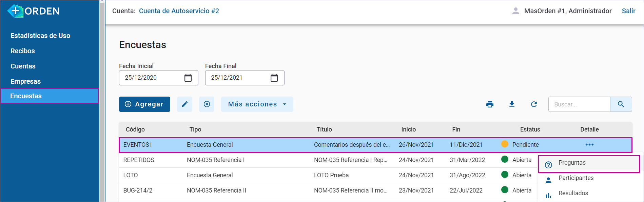The image size is (644, 202).
Task: Click the Buscar search field
Action: coord(579,104)
